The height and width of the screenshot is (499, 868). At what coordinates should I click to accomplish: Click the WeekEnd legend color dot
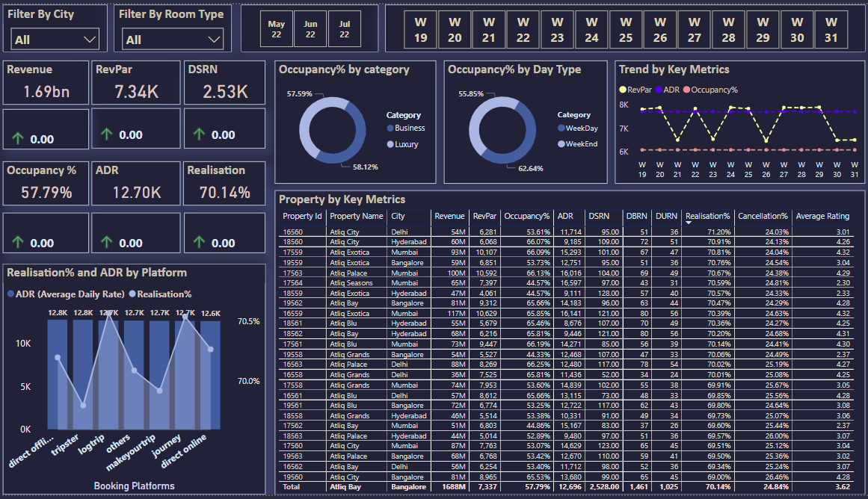(561, 143)
